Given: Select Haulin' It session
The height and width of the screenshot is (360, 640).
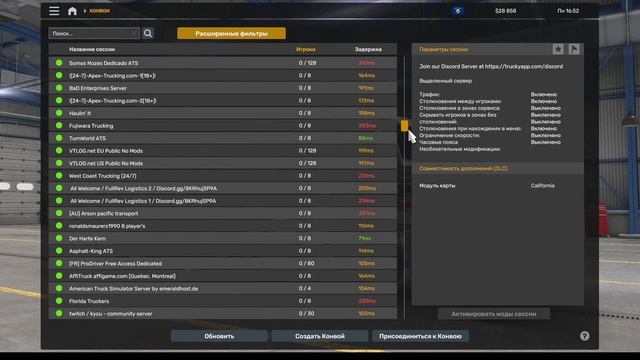Looking at the screenshot, I should coord(222,113).
